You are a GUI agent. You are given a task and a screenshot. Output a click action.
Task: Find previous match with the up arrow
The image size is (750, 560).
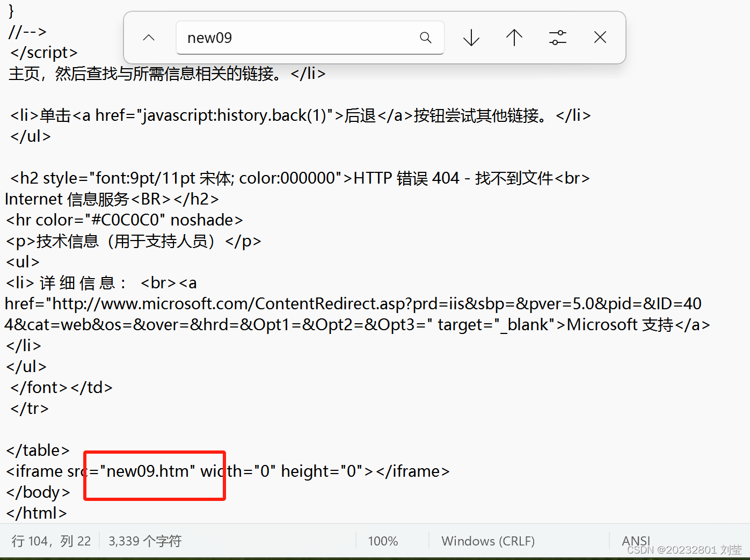tap(514, 38)
